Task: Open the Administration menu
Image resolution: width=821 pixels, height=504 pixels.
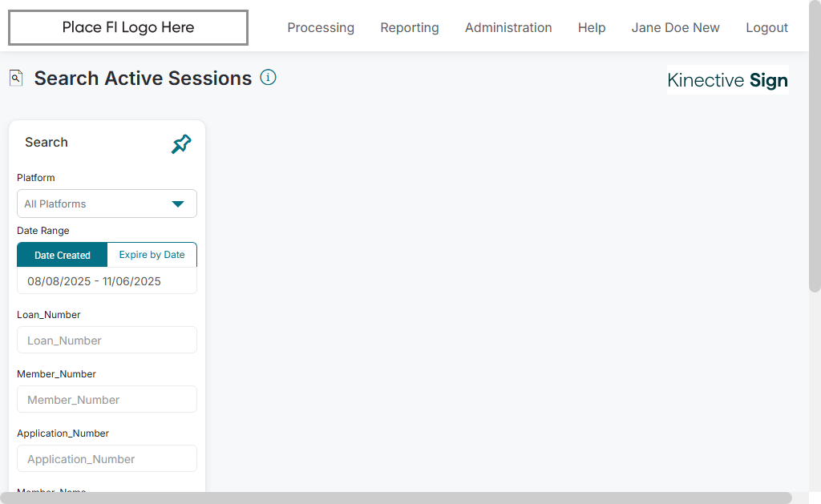Action: 508,28
